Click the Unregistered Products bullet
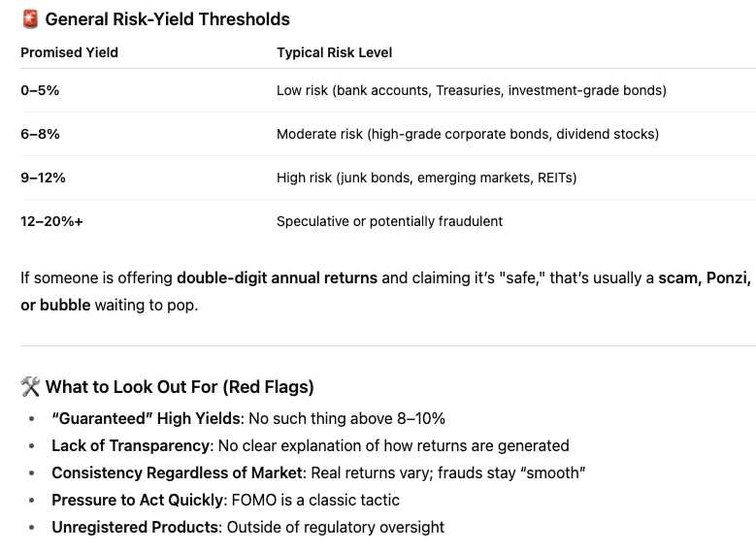Screen dimensions: 756x553 click(247, 527)
